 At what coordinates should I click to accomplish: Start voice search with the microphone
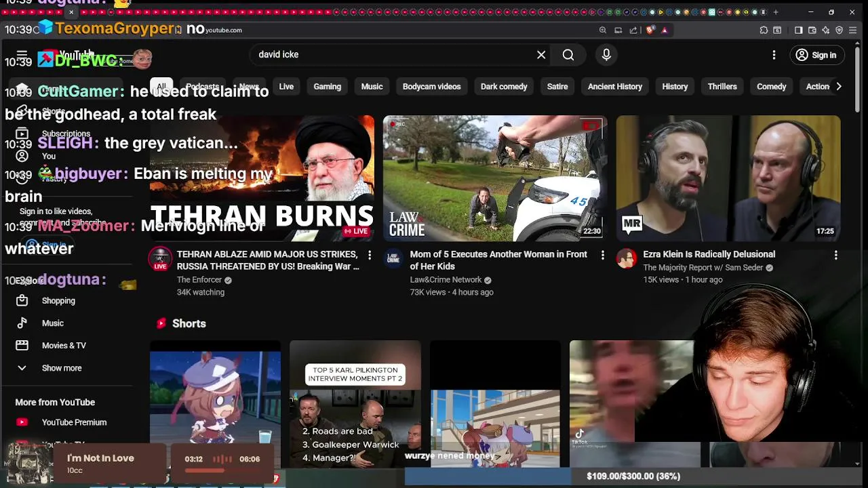(x=606, y=55)
